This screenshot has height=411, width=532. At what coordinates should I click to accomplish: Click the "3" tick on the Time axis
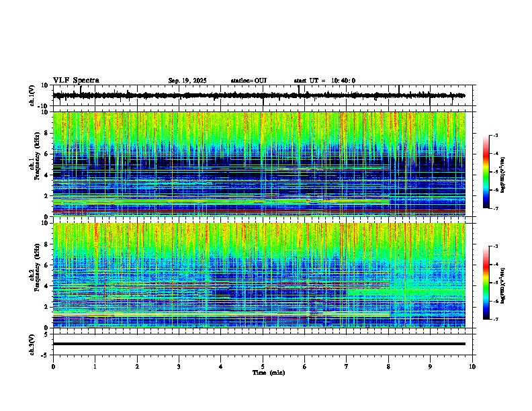pyautogui.click(x=179, y=367)
